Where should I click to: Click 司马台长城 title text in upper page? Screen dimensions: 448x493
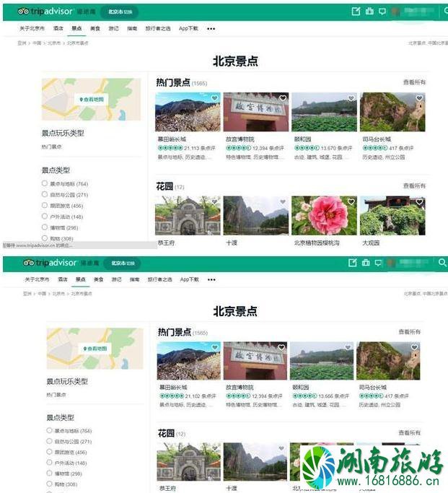377,139
